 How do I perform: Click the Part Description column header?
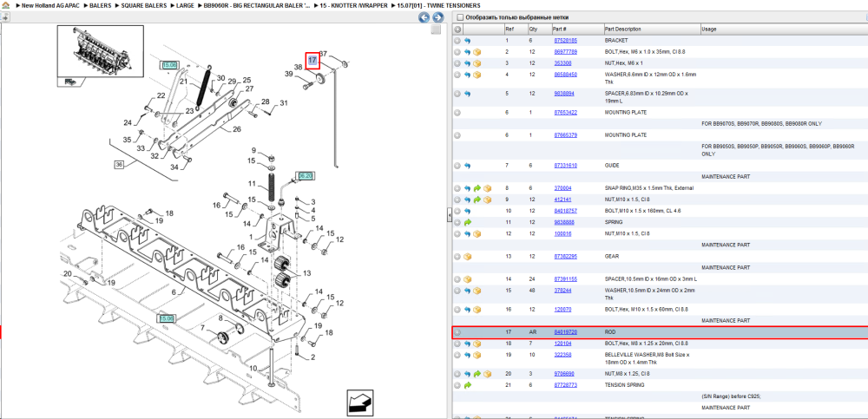[x=622, y=29]
